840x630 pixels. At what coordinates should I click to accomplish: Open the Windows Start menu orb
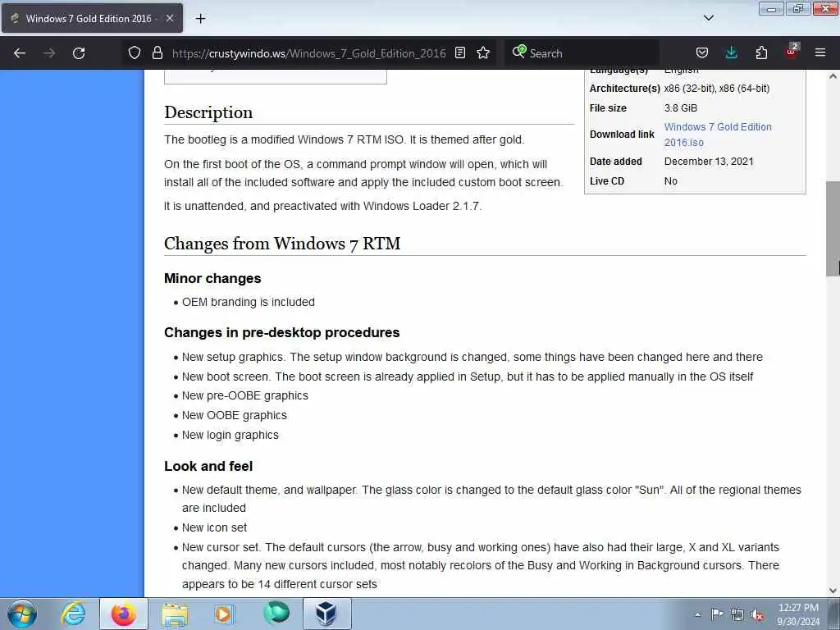(x=22, y=614)
